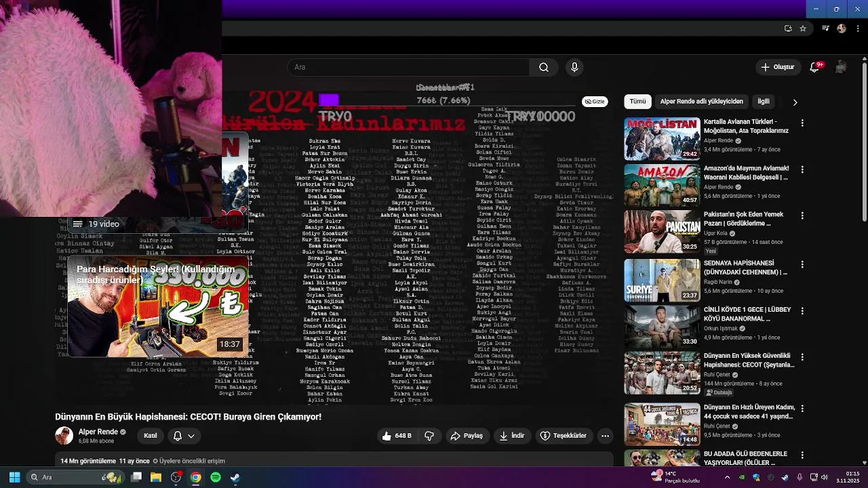Open options menu for CECOT Şeytanla video
The width and height of the screenshot is (868, 488).
pos(802,357)
